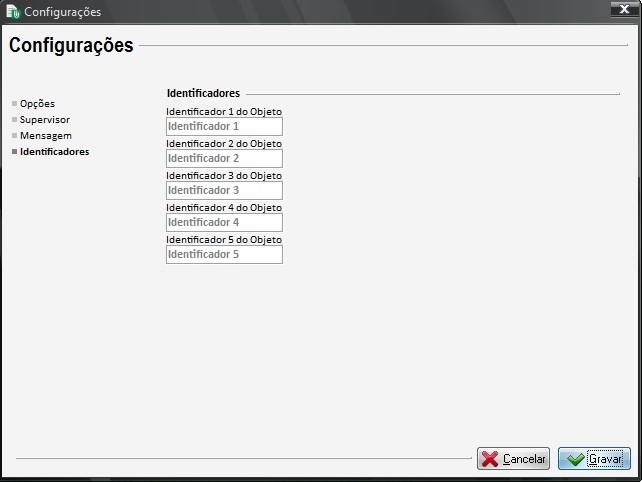
Task: Click the green checkmark icon on Gravar
Action: [x=574, y=459]
